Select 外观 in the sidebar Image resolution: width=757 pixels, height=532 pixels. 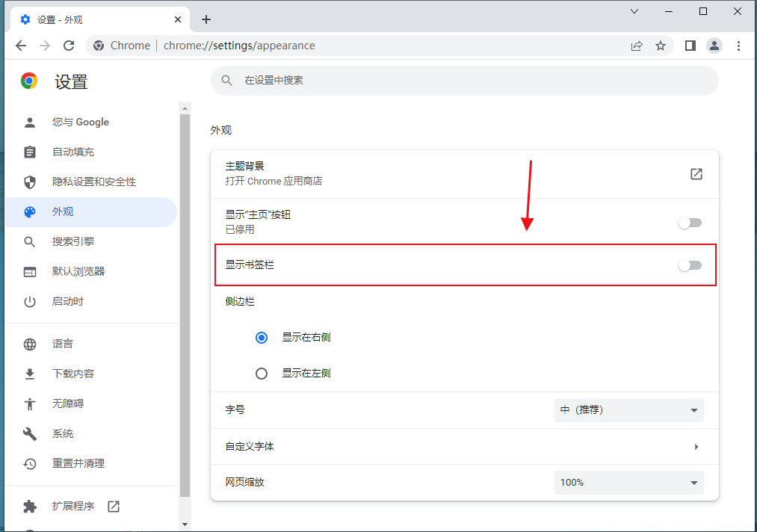[x=91, y=212]
